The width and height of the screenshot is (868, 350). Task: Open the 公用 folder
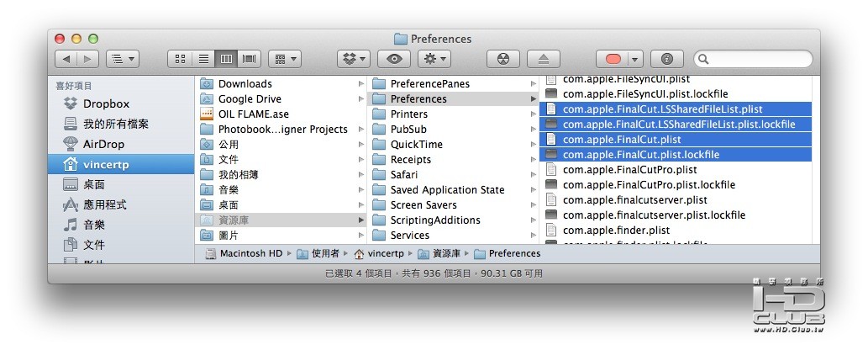[x=281, y=144]
